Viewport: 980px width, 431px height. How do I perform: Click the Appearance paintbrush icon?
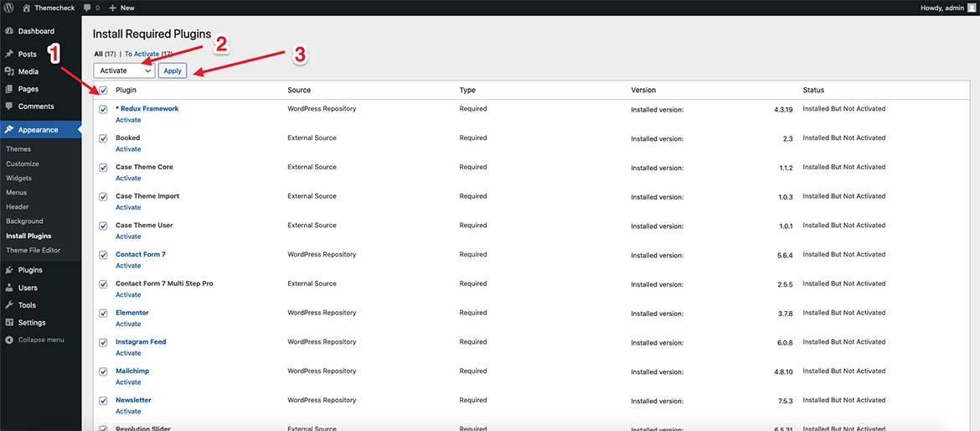click(9, 129)
